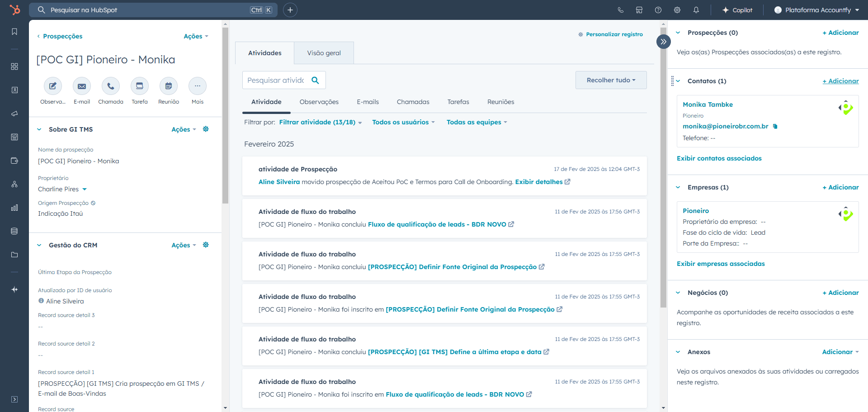Image resolution: width=868 pixels, height=412 pixels.
Task: Open the Automation icon in sidebar
Action: 14,184
